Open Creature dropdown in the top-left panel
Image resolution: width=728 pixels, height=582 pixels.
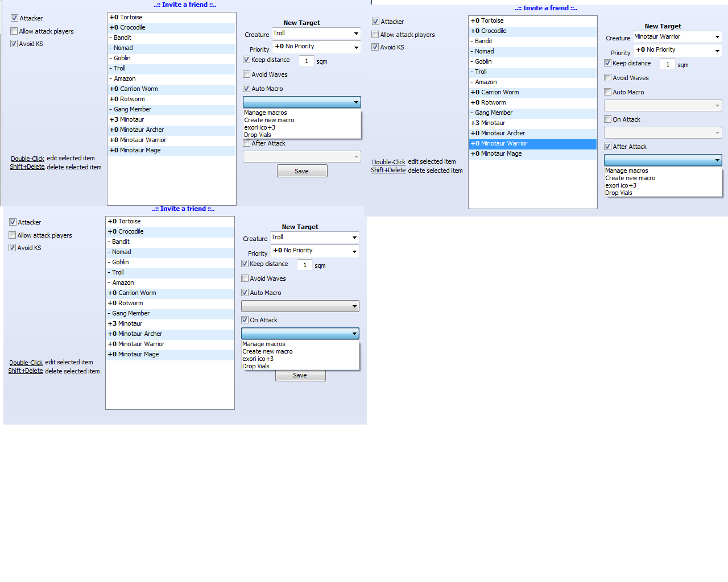pos(316,34)
